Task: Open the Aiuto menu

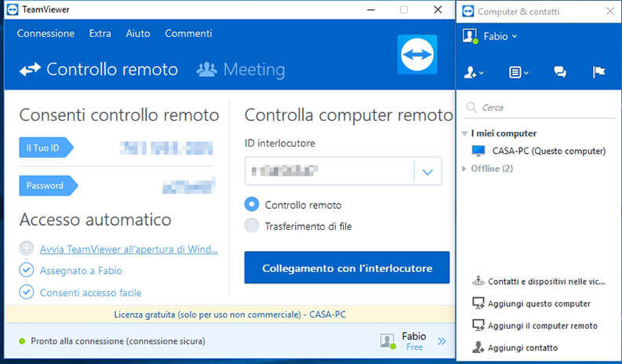Action: pyautogui.click(x=137, y=34)
